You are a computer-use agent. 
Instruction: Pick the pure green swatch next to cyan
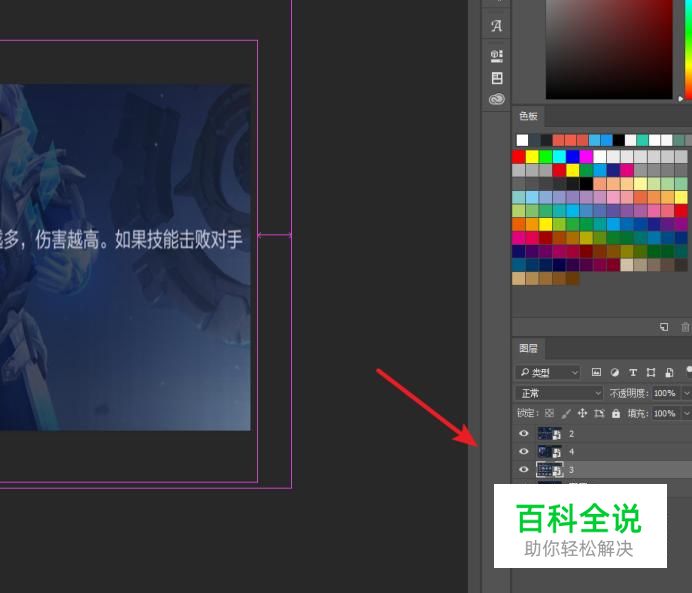[545, 157]
